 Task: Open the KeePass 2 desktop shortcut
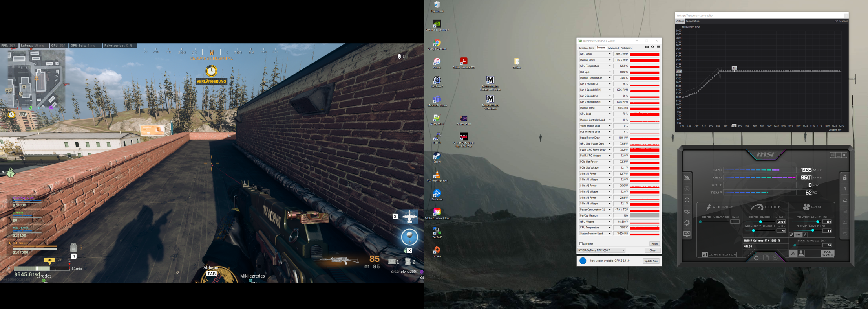point(437,82)
